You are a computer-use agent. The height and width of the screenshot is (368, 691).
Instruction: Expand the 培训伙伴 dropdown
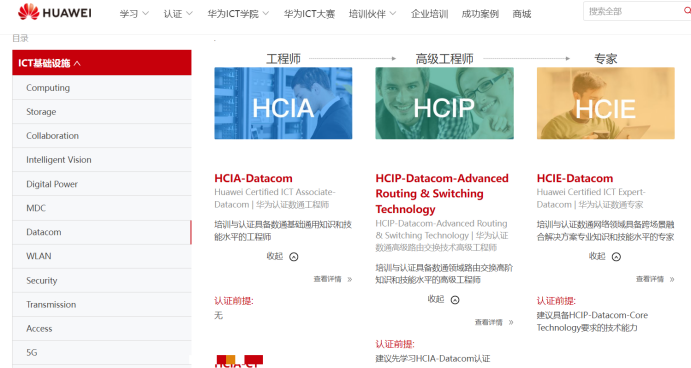[x=372, y=14]
